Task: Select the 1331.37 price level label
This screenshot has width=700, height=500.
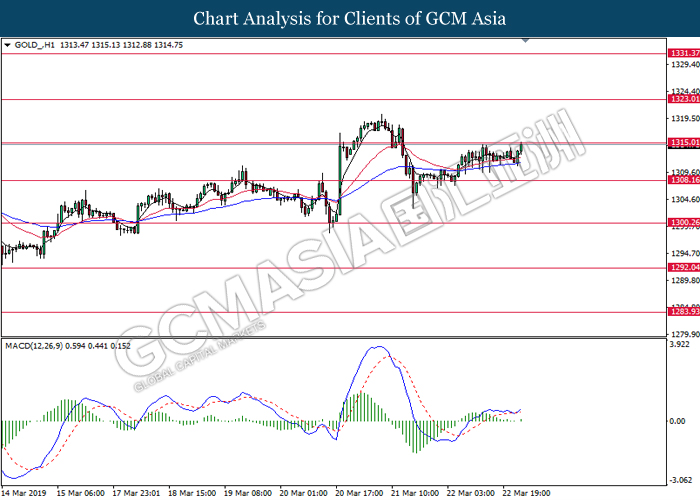Action: (684, 53)
